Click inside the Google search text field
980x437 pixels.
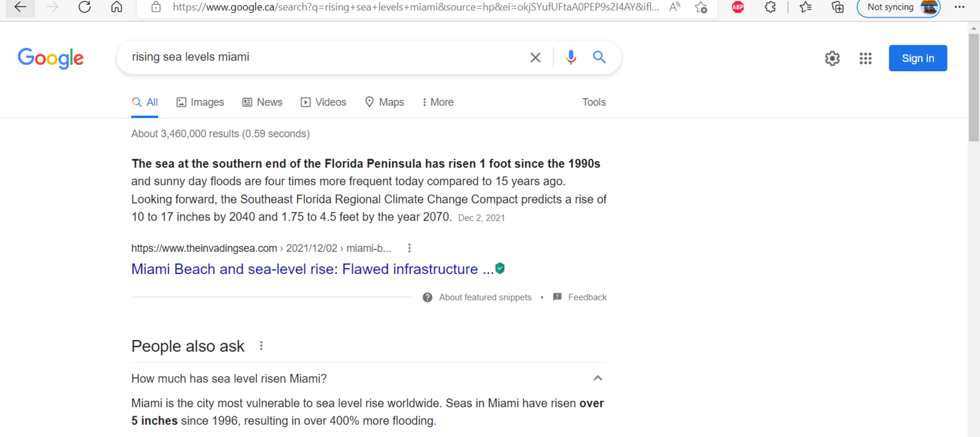[325, 57]
